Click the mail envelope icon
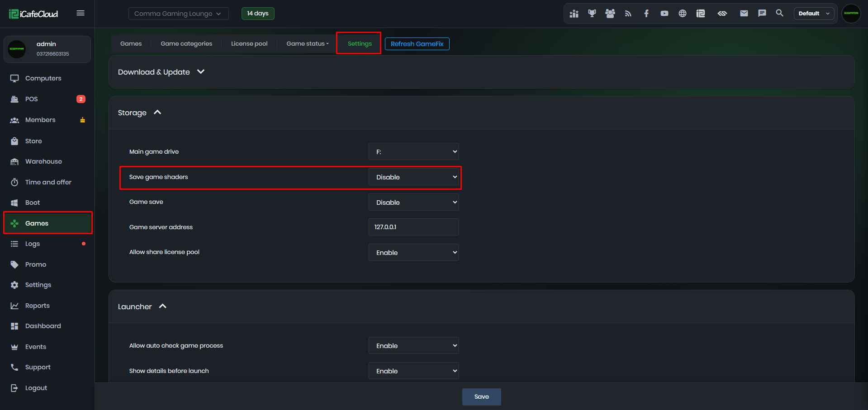 744,14
